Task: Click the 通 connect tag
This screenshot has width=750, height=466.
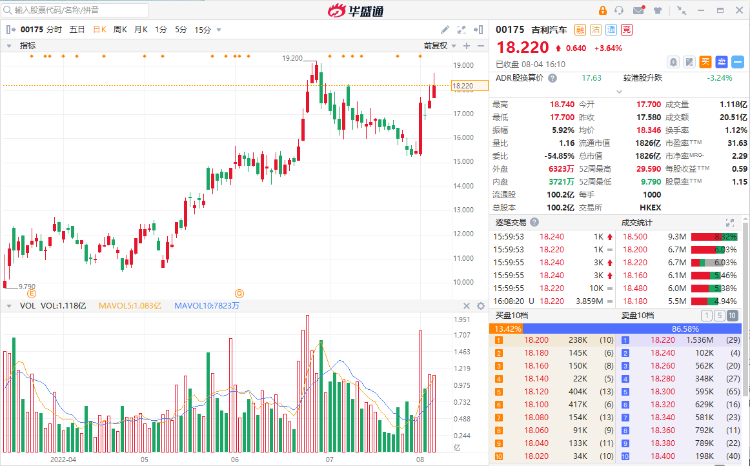Action: (x=611, y=30)
